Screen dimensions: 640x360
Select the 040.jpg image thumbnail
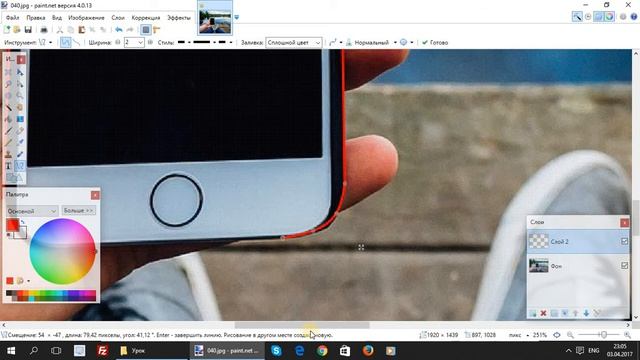[x=215, y=18]
